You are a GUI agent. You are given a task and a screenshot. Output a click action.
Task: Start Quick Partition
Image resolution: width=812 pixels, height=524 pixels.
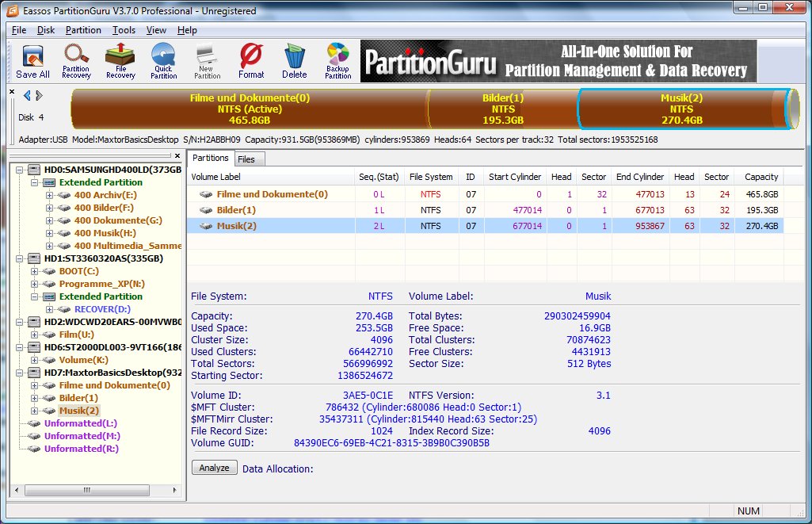(x=164, y=61)
